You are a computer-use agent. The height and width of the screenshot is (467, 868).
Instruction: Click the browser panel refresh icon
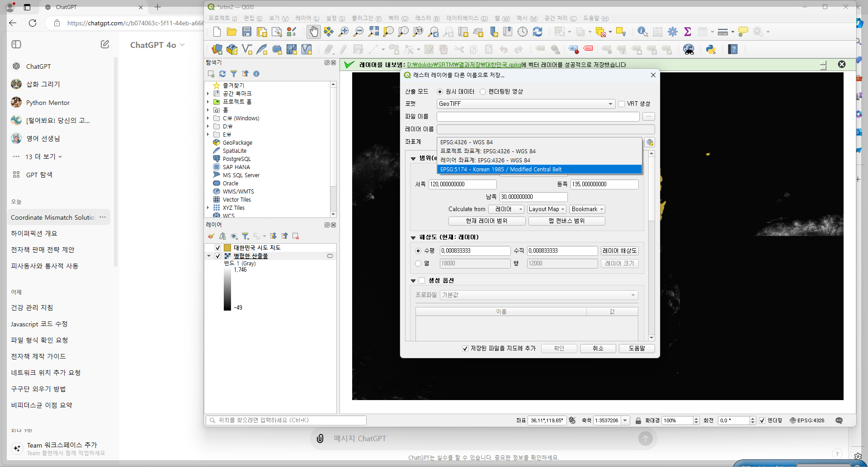(x=222, y=74)
